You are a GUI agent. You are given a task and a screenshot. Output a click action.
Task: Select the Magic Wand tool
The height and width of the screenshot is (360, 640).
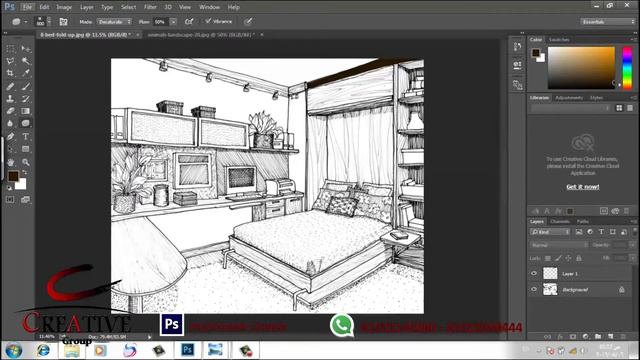coord(26,61)
